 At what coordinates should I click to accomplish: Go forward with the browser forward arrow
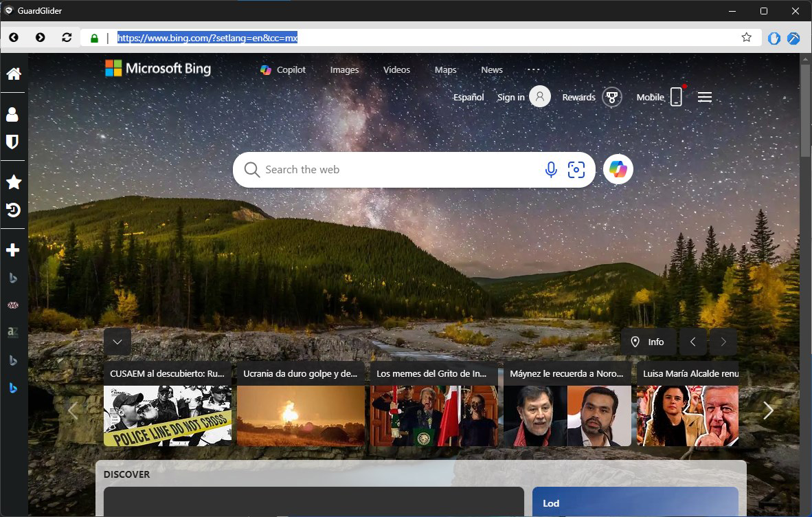click(x=40, y=37)
